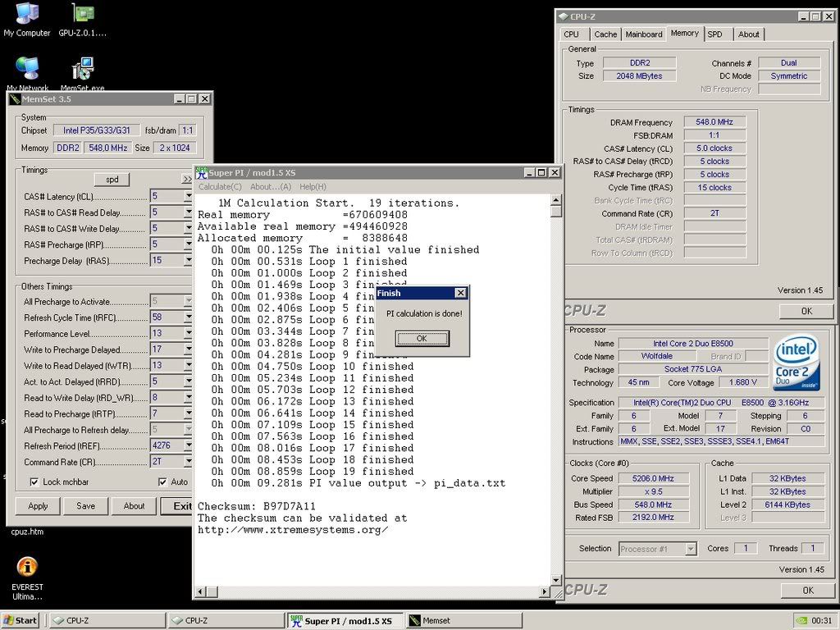840x630 pixels.
Task: Open Write to Read Delayed (tWTR) dropdown
Action: (x=188, y=365)
